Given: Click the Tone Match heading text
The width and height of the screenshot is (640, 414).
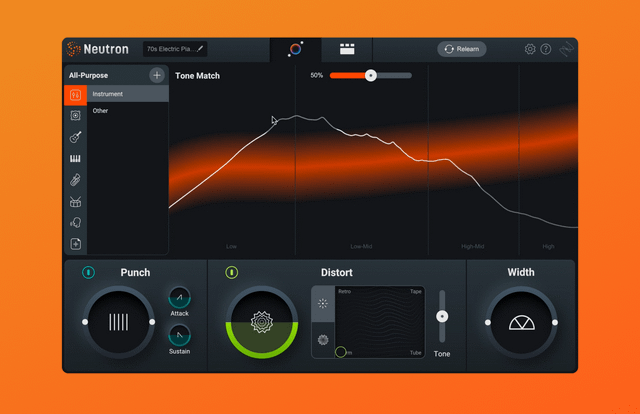Looking at the screenshot, I should [x=198, y=76].
